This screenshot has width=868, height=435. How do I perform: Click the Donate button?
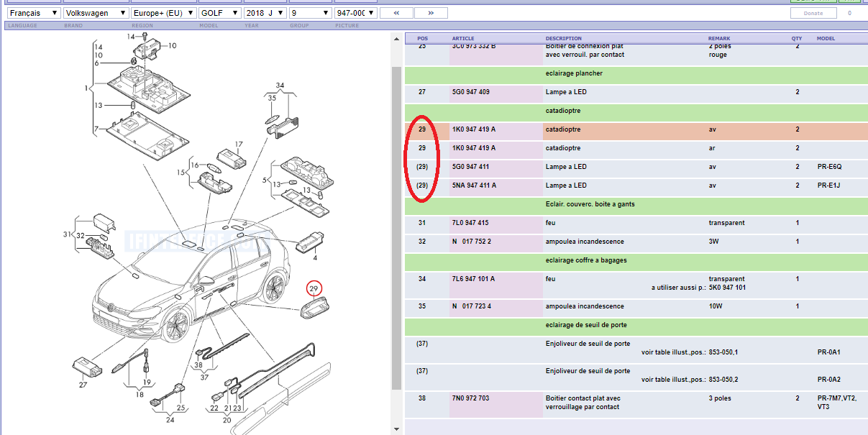[813, 13]
